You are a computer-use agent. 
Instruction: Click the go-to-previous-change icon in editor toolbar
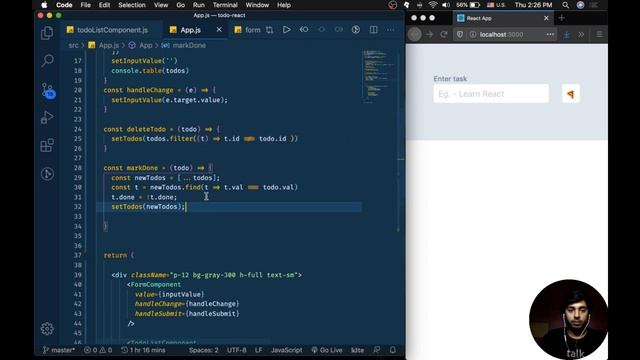304,30
